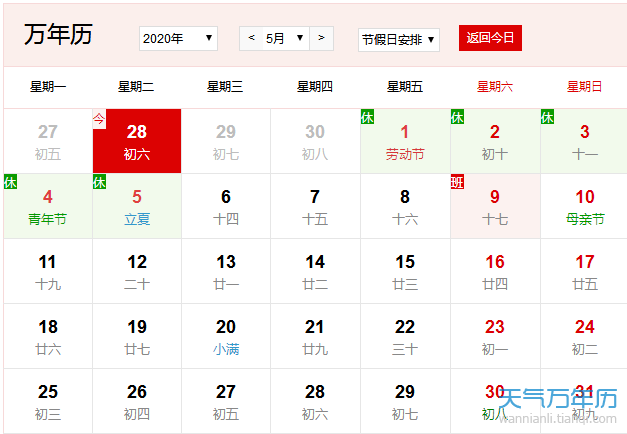Screen dimensions: 627x434
Task: Open the 5月 month dropdown
Action: coord(286,38)
